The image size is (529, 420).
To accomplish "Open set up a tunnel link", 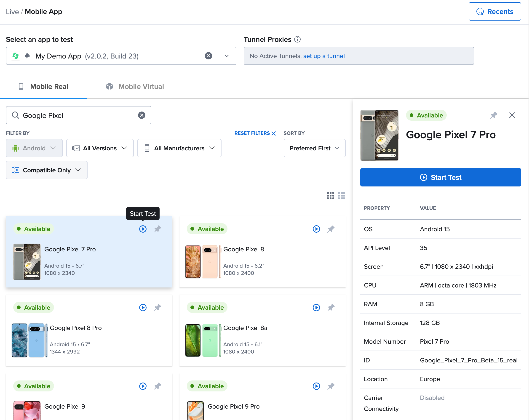I will (x=324, y=56).
